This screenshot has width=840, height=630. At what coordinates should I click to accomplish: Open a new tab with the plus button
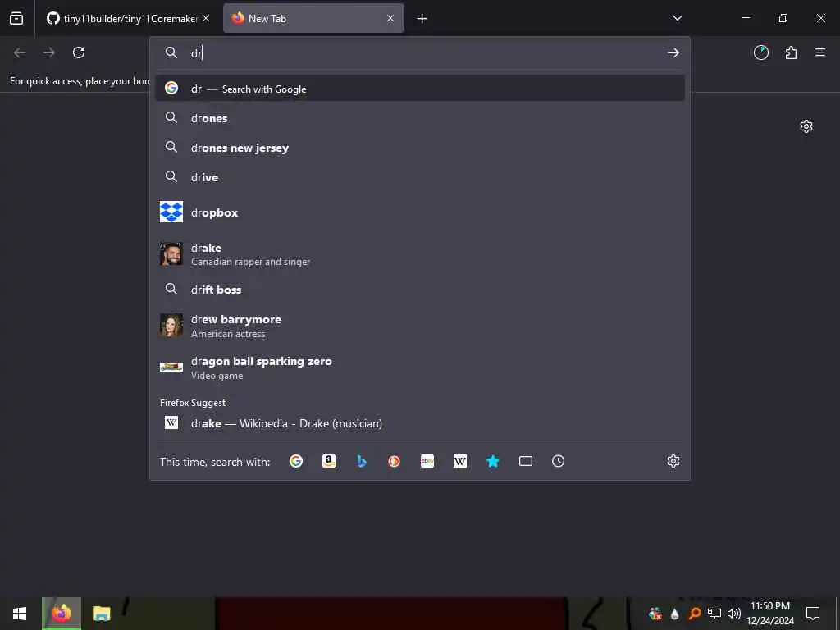(422, 19)
